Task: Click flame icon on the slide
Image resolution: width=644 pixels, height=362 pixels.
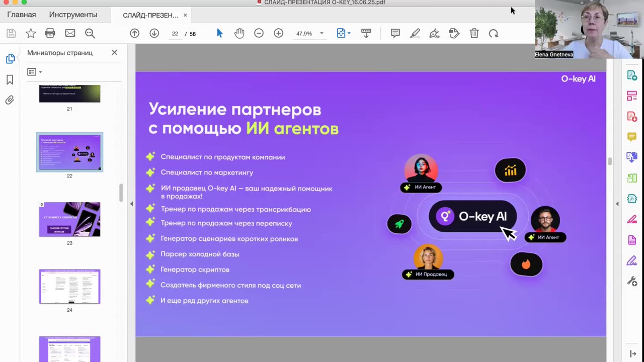Action: (x=526, y=264)
